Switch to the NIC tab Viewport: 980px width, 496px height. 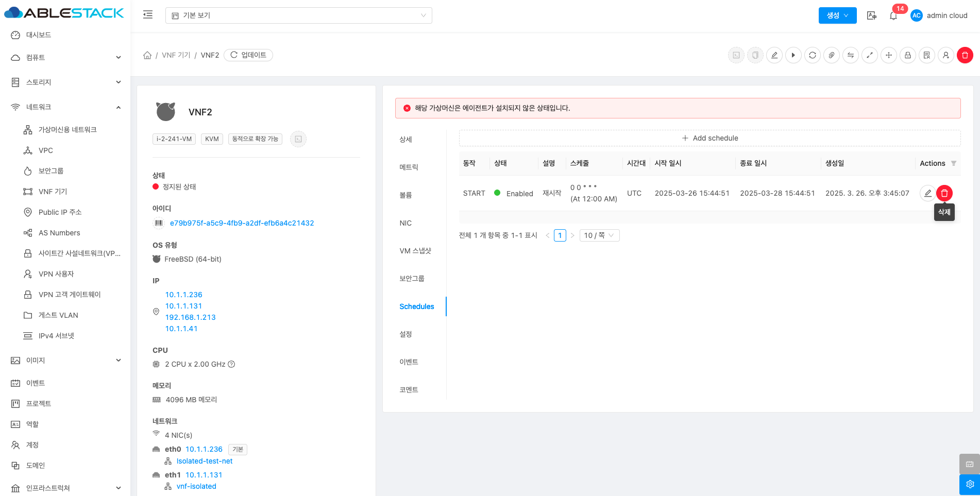point(405,223)
